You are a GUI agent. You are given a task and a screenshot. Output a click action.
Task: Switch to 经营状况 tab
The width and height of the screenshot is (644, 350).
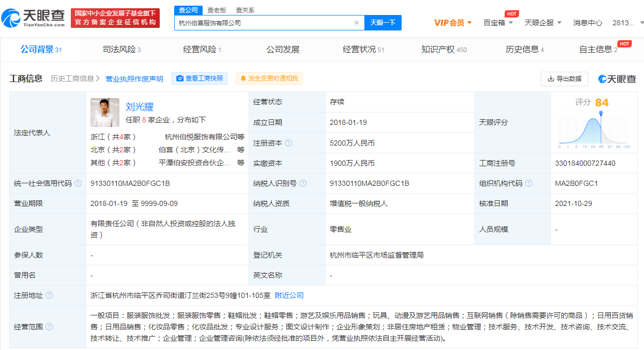363,50
